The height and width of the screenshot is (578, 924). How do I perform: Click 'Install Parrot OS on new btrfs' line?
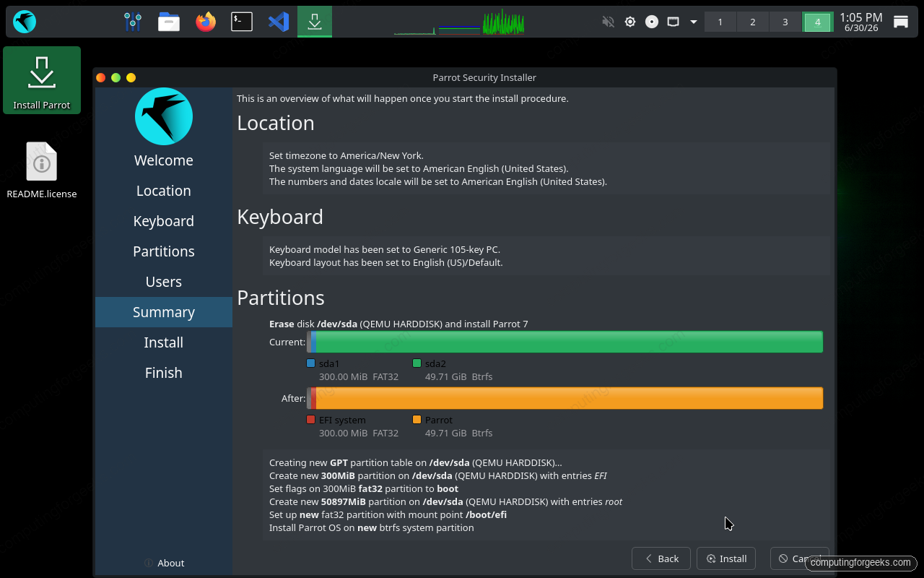[372, 527]
